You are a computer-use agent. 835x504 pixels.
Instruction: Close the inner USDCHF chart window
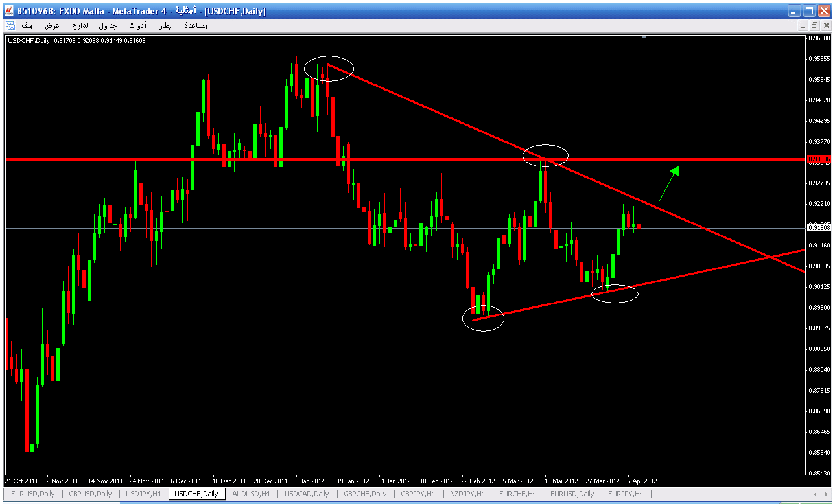(825, 25)
